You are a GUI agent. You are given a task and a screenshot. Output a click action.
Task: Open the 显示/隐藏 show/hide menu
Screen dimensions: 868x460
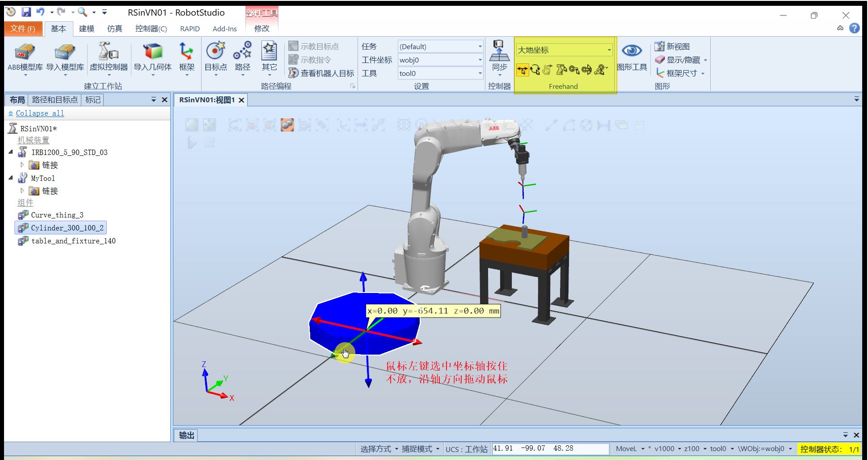[x=681, y=60]
